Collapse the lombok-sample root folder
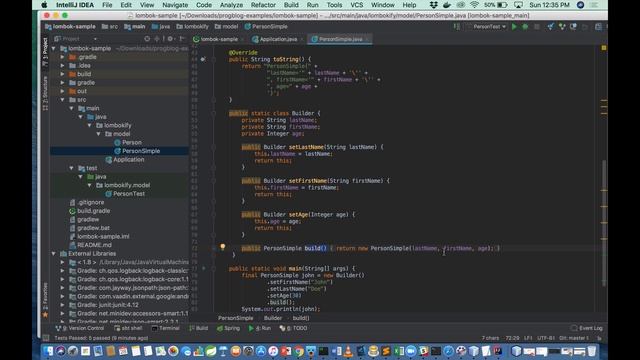Image resolution: width=640 pixels, height=360 pixels. 53,48
